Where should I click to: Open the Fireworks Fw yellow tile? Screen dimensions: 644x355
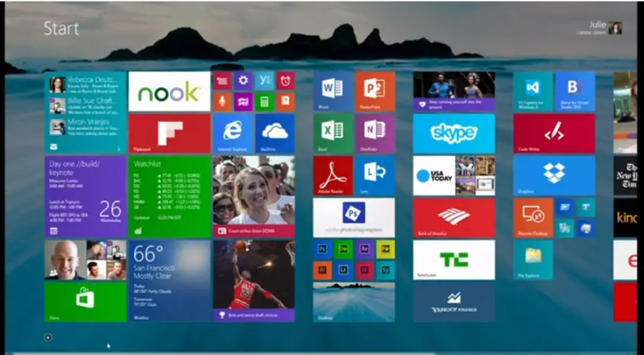[386, 249]
